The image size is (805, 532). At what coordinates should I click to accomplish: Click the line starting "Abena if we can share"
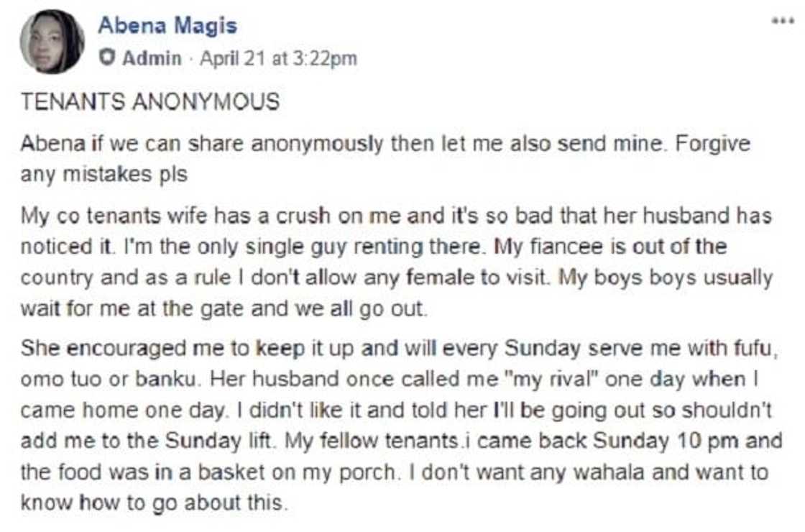[x=385, y=143]
